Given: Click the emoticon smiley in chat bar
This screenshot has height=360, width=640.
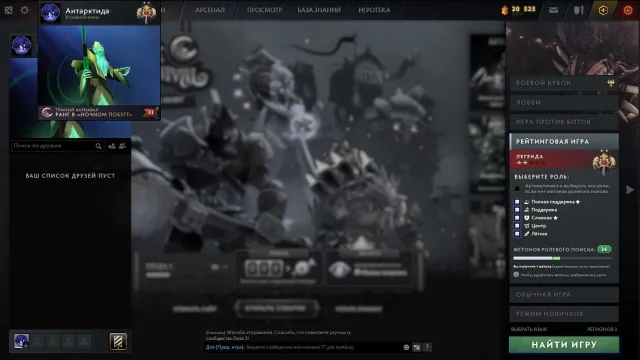Looking at the screenshot, I should point(406,347).
